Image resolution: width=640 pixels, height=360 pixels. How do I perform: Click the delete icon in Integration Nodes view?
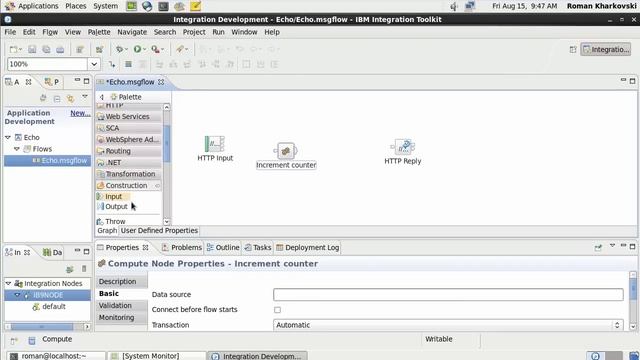(84, 269)
